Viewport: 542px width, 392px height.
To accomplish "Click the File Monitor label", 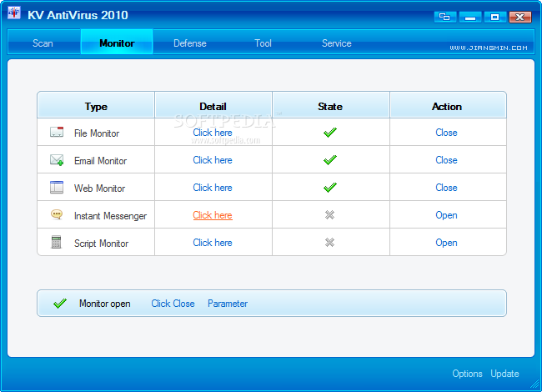I will (97, 133).
